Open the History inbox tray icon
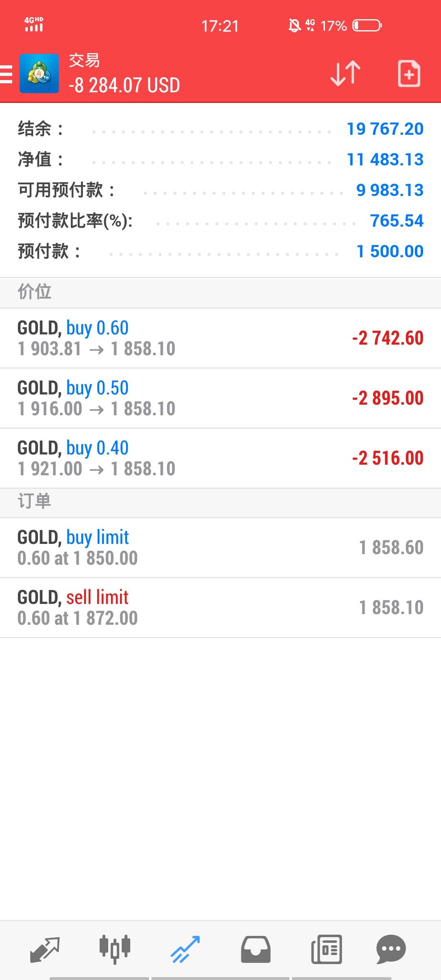This screenshot has height=980, width=441. click(256, 949)
